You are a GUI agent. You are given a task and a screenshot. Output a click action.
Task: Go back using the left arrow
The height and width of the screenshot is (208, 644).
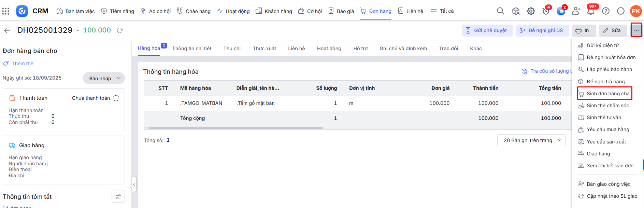[x=7, y=31]
